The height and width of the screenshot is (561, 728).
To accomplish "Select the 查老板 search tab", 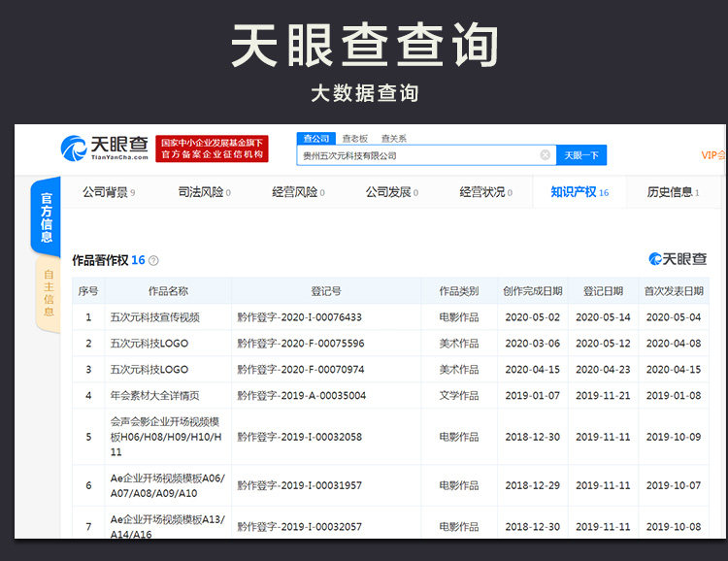I will [x=354, y=139].
